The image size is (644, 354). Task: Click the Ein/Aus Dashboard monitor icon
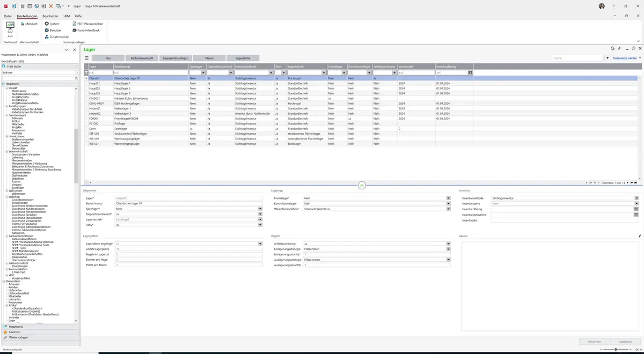[x=10, y=26]
